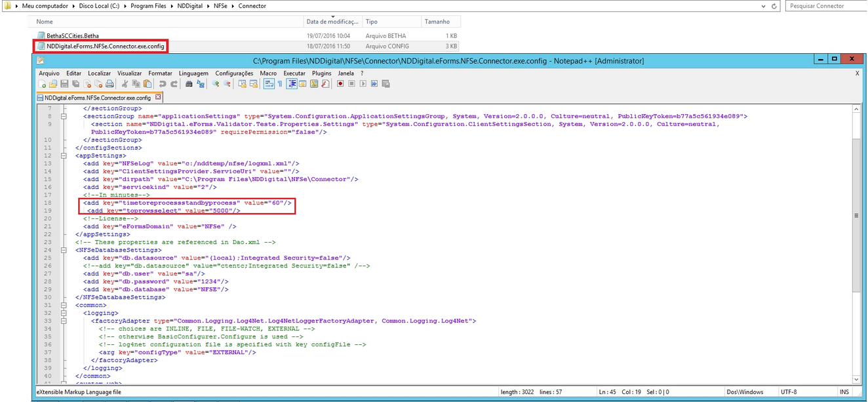The width and height of the screenshot is (868, 402).
Task: Save the file using the Save icon
Action: [63, 83]
